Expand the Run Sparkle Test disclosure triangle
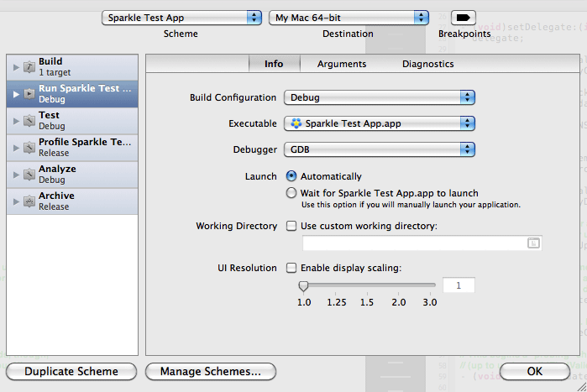Viewport: 587px width, 392px height. click(16, 94)
